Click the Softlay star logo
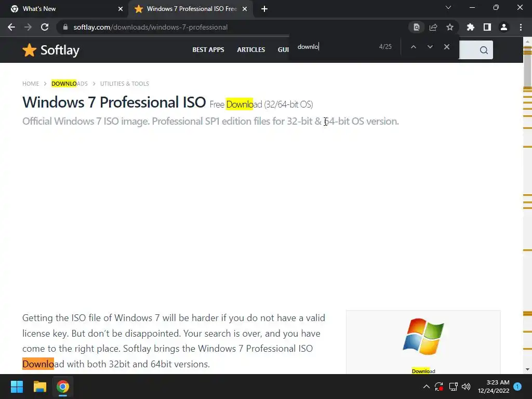532x399 pixels. pyautogui.click(x=30, y=50)
